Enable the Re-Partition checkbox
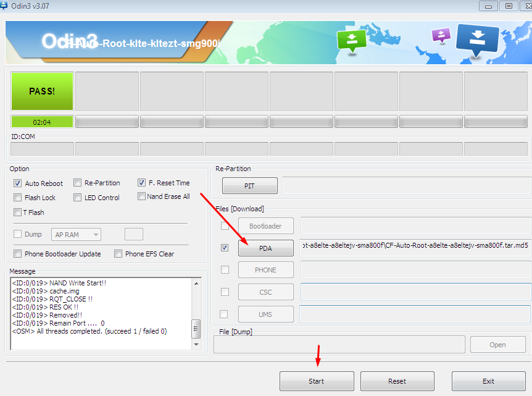The height and width of the screenshot is (396, 532). click(77, 183)
